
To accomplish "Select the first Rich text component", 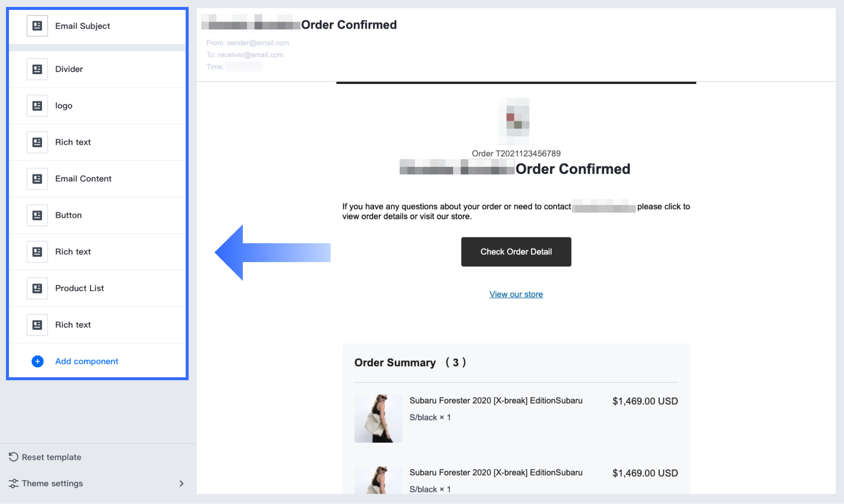I will (73, 142).
